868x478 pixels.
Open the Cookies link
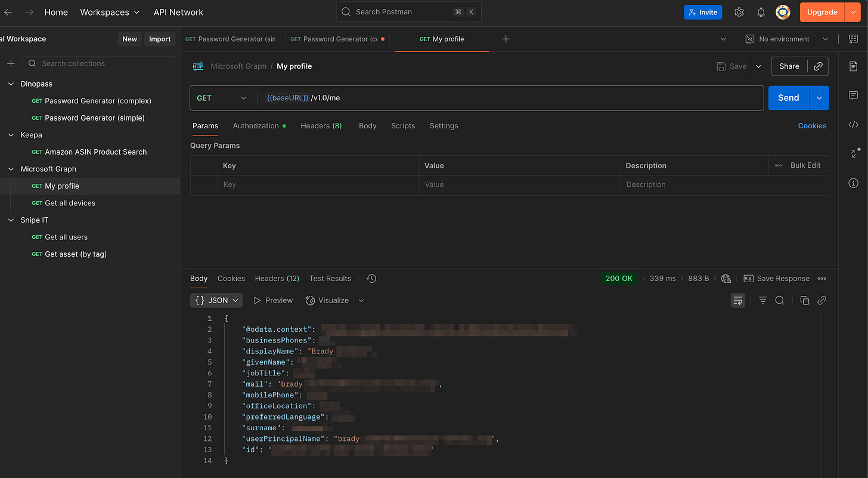[x=812, y=126]
